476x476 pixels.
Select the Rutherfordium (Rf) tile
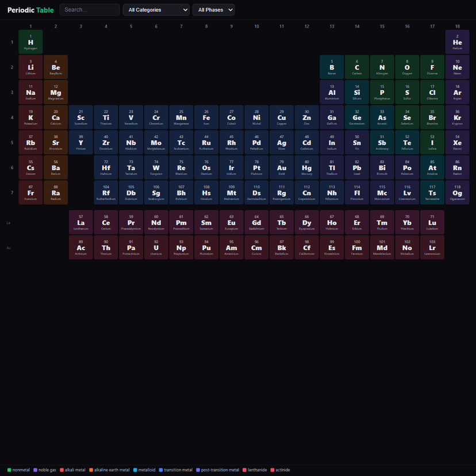click(x=106, y=193)
